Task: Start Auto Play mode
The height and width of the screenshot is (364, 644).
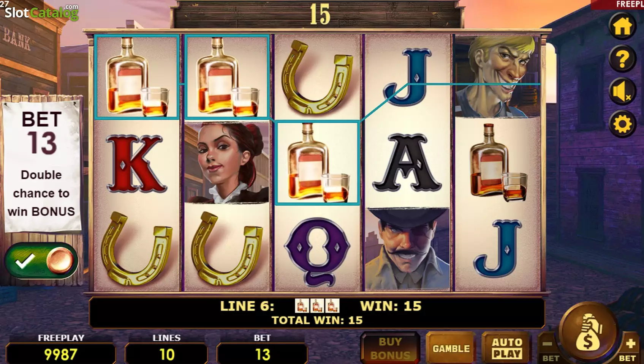Action: point(507,348)
